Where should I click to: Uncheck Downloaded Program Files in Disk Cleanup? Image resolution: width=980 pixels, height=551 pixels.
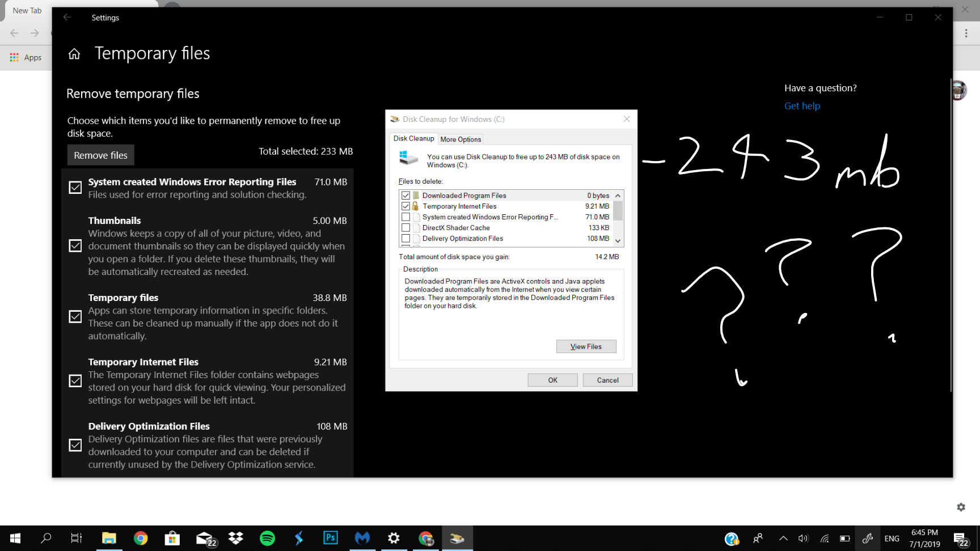[x=406, y=196]
